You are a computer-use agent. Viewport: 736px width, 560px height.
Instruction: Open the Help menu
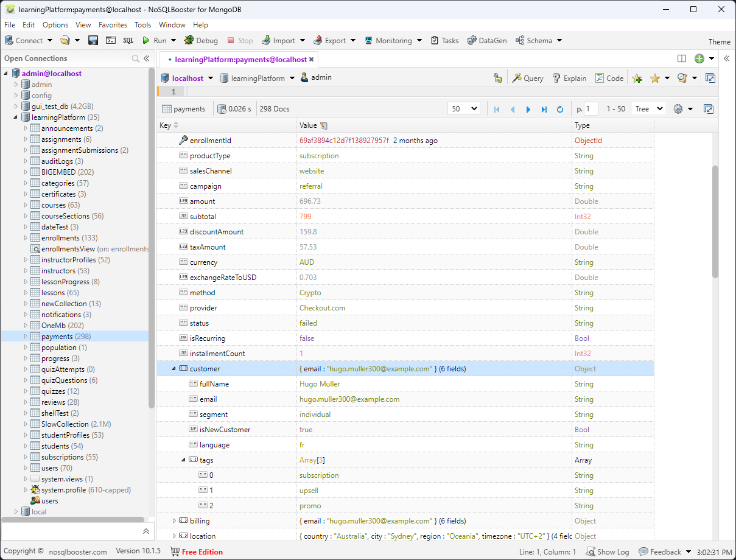pos(200,25)
